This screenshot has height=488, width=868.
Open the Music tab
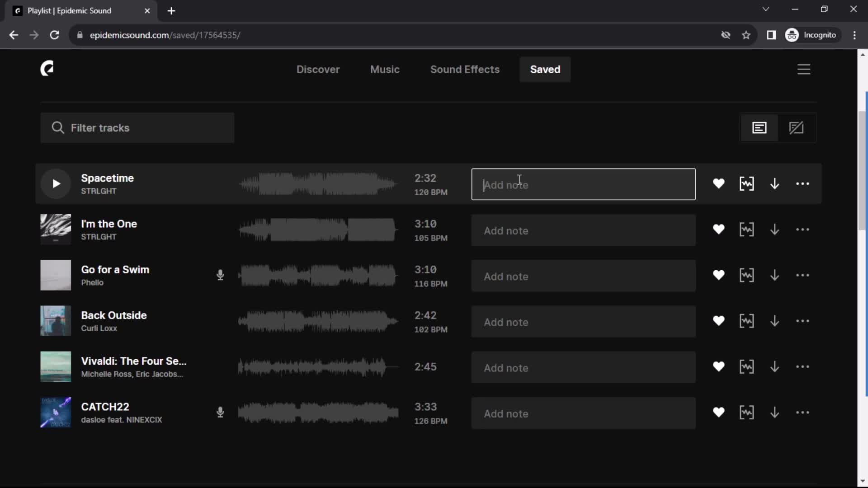point(385,69)
